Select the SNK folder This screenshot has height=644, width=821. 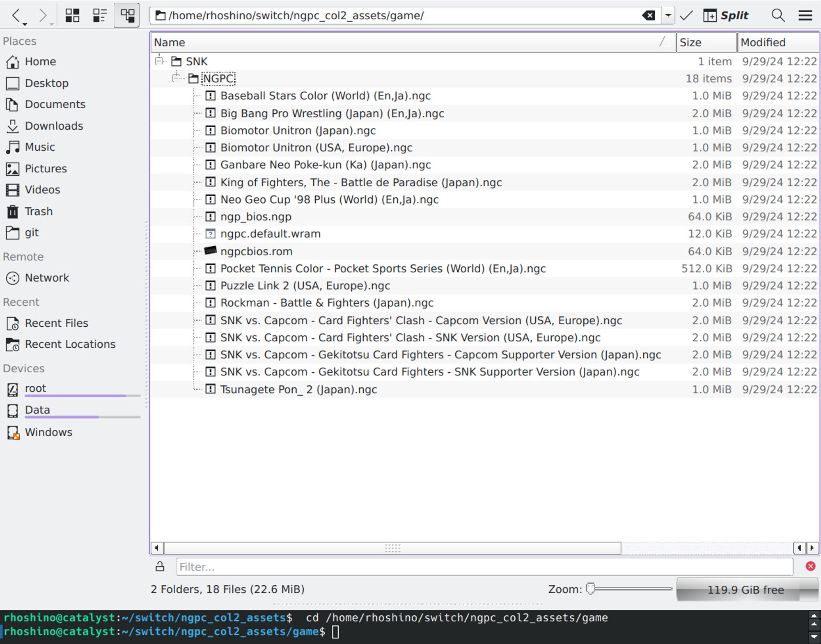pos(197,61)
